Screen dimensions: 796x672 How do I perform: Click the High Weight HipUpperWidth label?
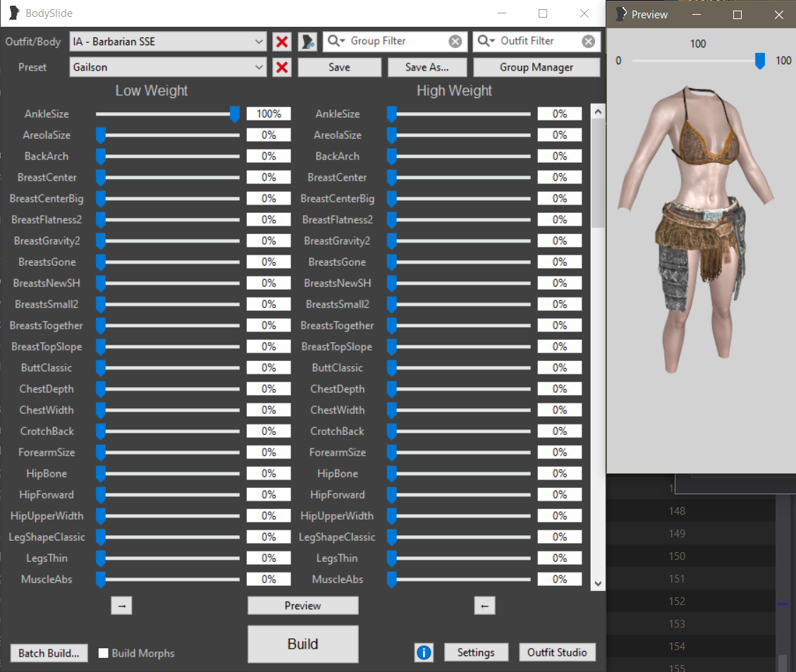pyautogui.click(x=337, y=515)
